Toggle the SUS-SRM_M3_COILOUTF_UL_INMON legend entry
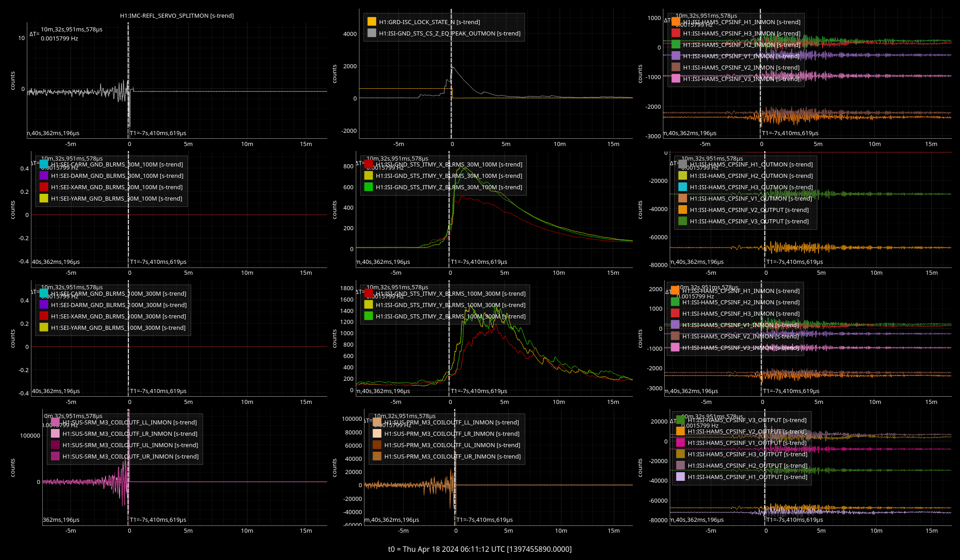 coord(124,445)
